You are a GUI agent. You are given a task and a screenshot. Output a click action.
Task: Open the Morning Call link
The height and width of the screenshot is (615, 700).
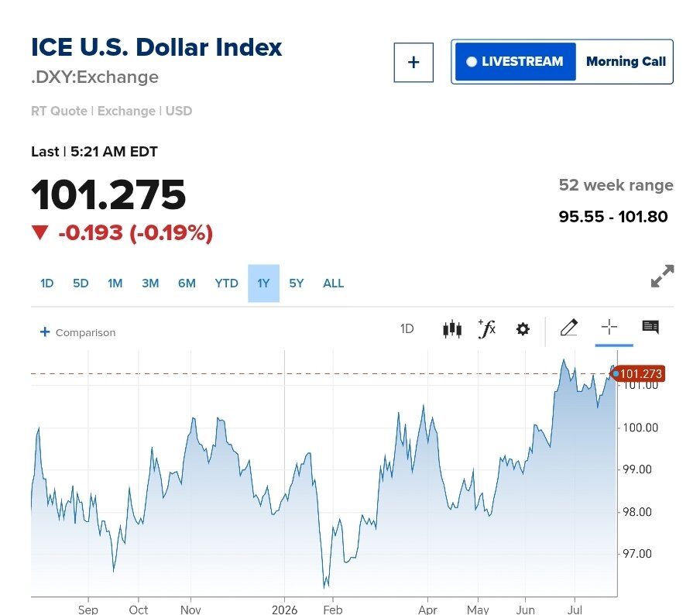click(626, 62)
